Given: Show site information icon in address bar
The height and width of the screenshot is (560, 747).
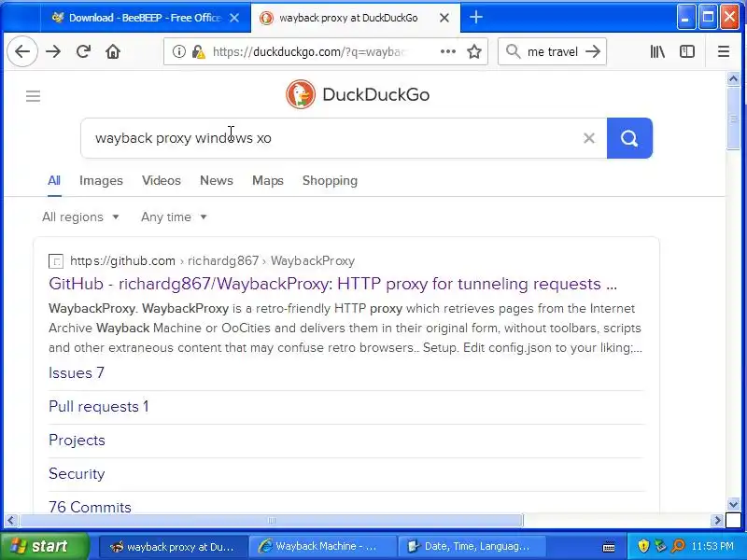Looking at the screenshot, I should coord(178,51).
